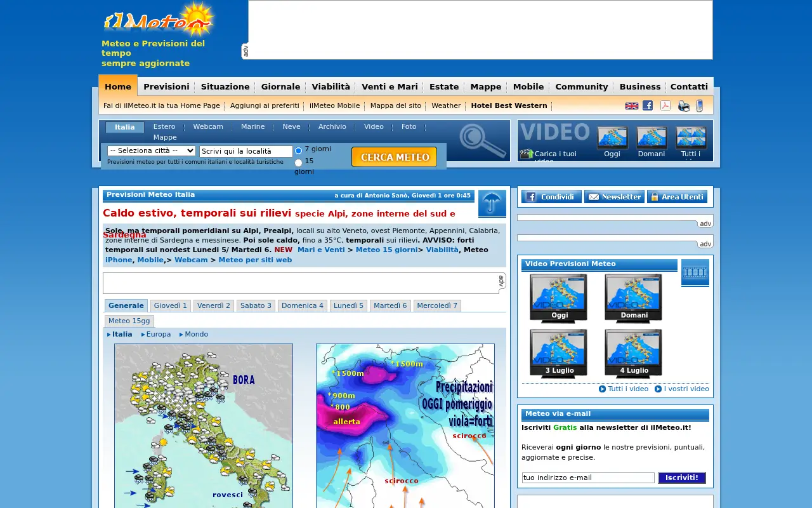Select the Italia map option
812x508 pixels.
pos(119,335)
